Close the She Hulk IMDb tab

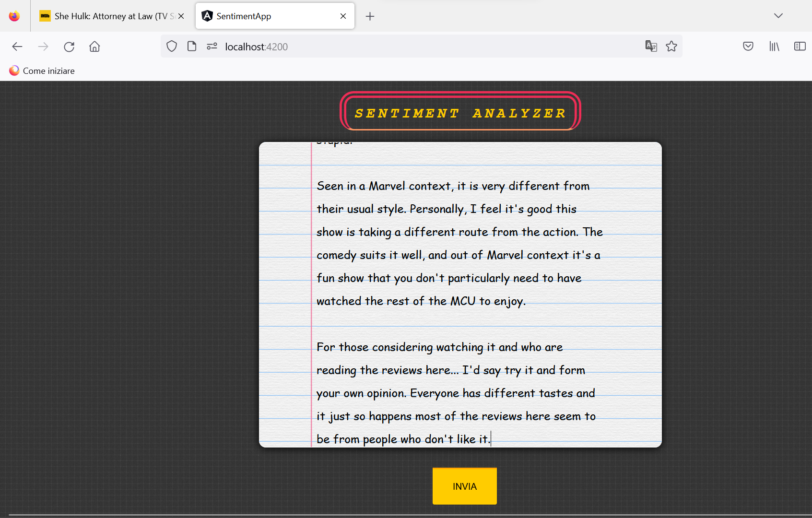point(181,16)
